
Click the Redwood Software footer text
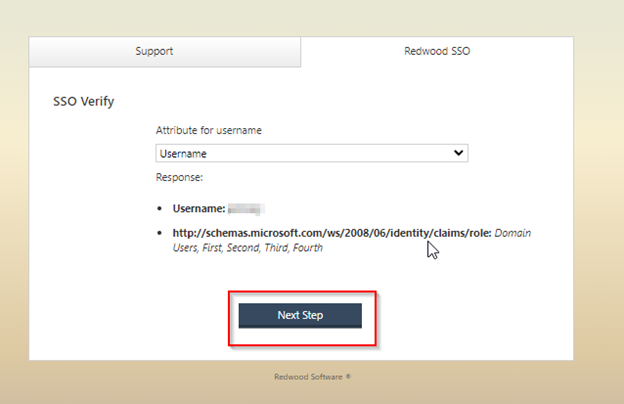click(312, 377)
